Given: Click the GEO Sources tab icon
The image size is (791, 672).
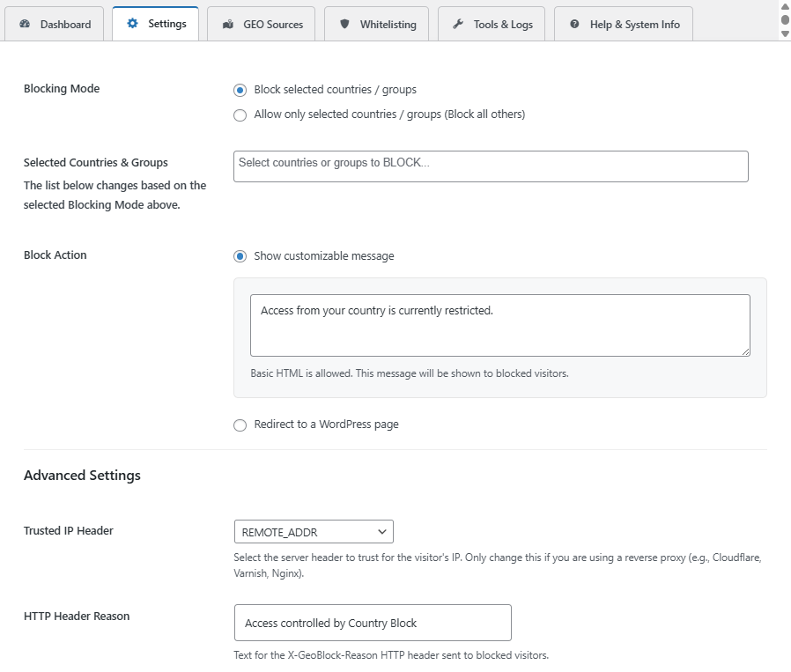Looking at the screenshot, I should (x=228, y=25).
